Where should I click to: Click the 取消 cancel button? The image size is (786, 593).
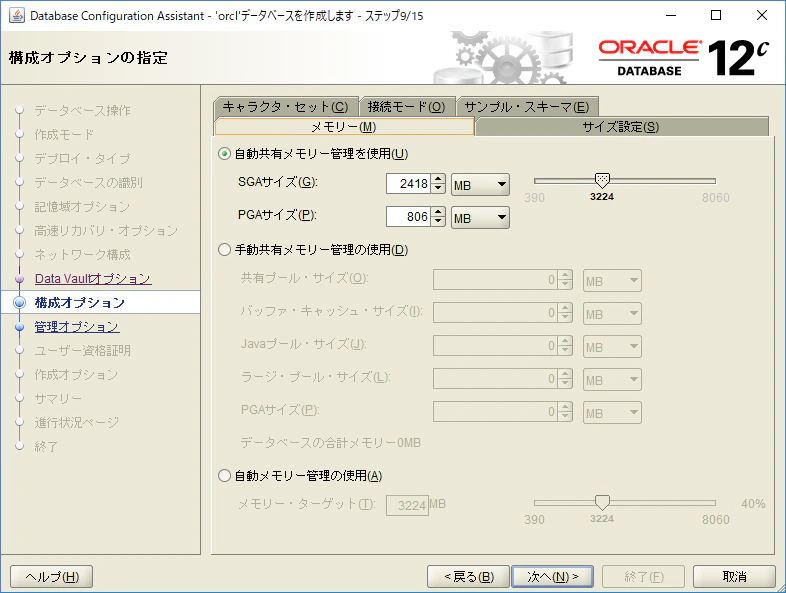(x=734, y=576)
